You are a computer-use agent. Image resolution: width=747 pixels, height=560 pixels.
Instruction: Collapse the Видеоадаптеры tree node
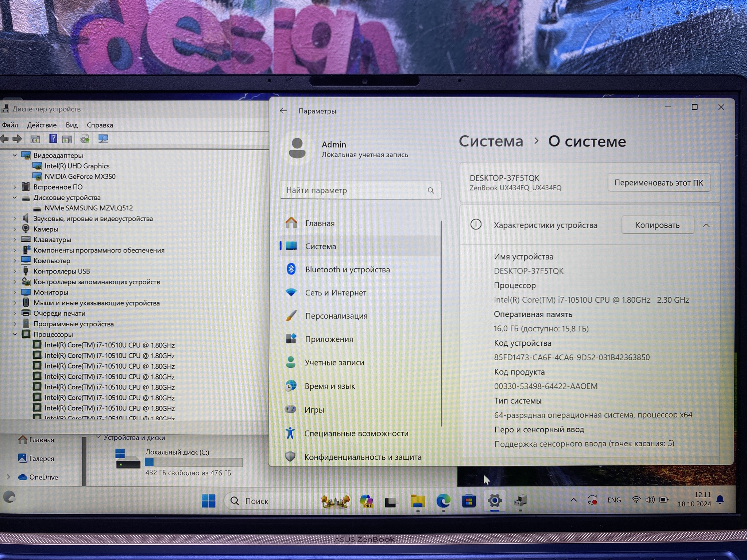pyautogui.click(x=15, y=155)
